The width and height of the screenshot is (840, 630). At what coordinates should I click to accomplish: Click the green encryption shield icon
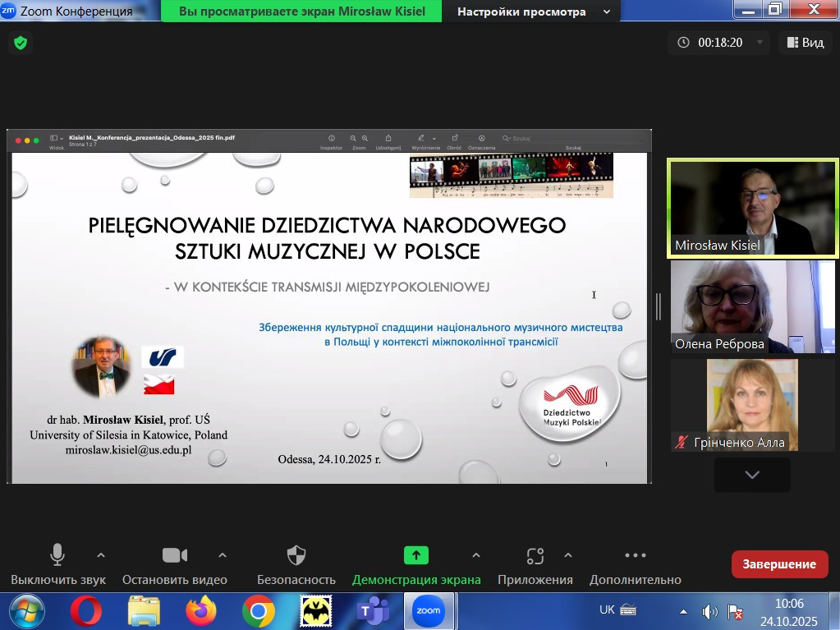(20, 43)
